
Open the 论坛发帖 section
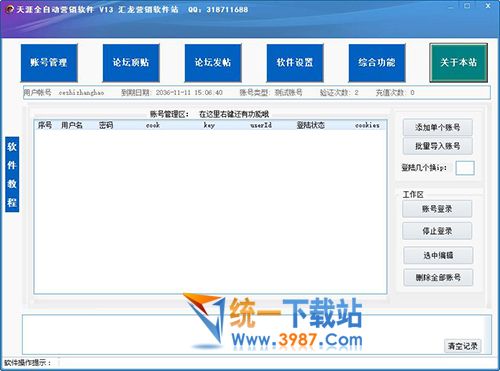213,63
